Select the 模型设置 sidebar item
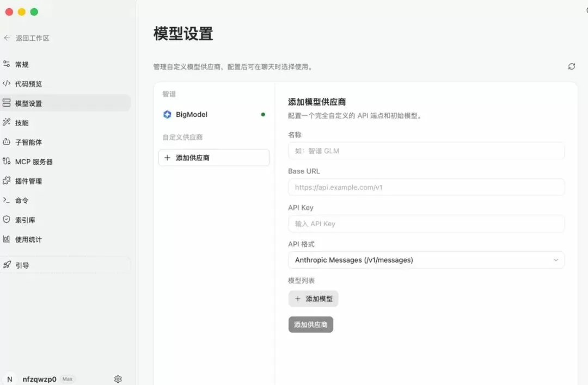Screen dimensions: 588x385 point(65,103)
